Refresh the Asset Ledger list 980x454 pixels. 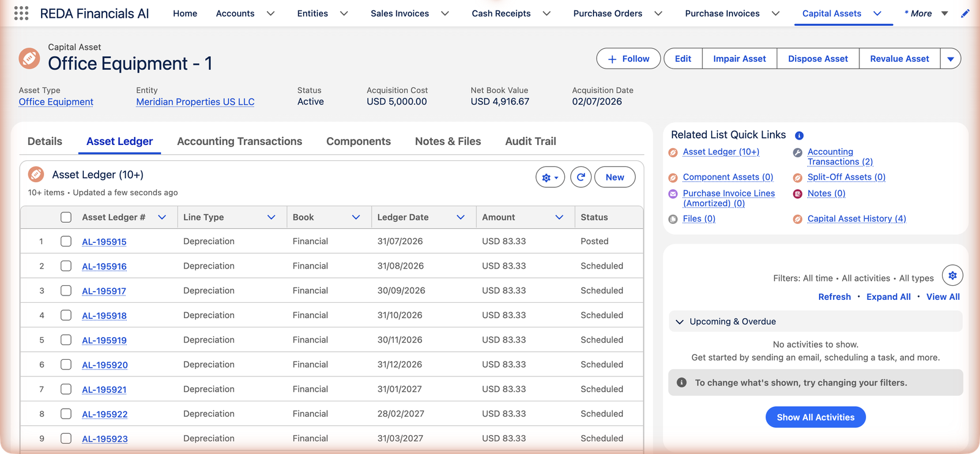[581, 177]
